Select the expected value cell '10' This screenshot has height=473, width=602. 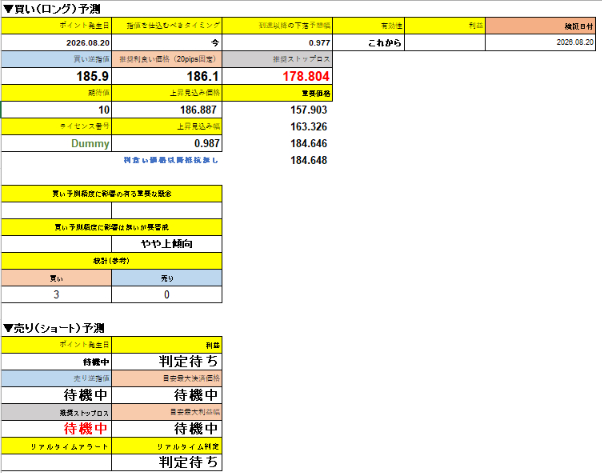(x=56, y=110)
